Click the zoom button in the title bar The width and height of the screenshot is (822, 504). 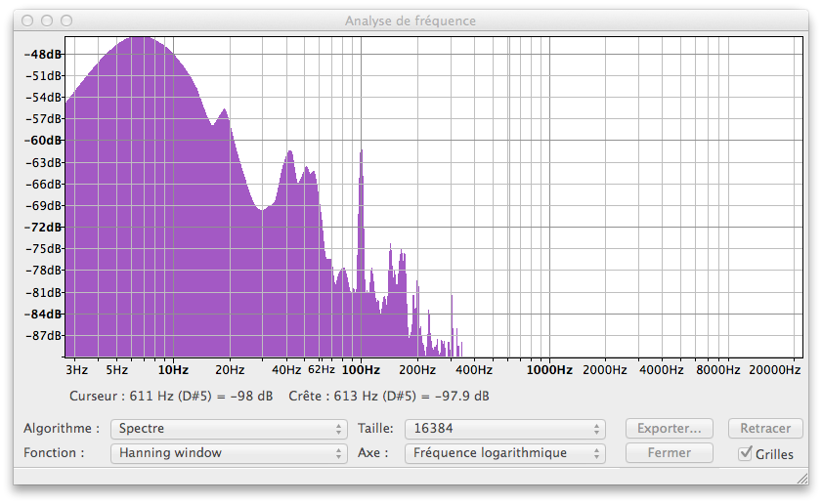tap(66, 21)
